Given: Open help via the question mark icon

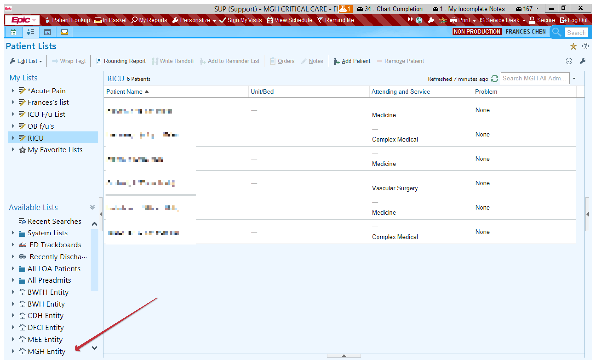Looking at the screenshot, I should tap(585, 46).
